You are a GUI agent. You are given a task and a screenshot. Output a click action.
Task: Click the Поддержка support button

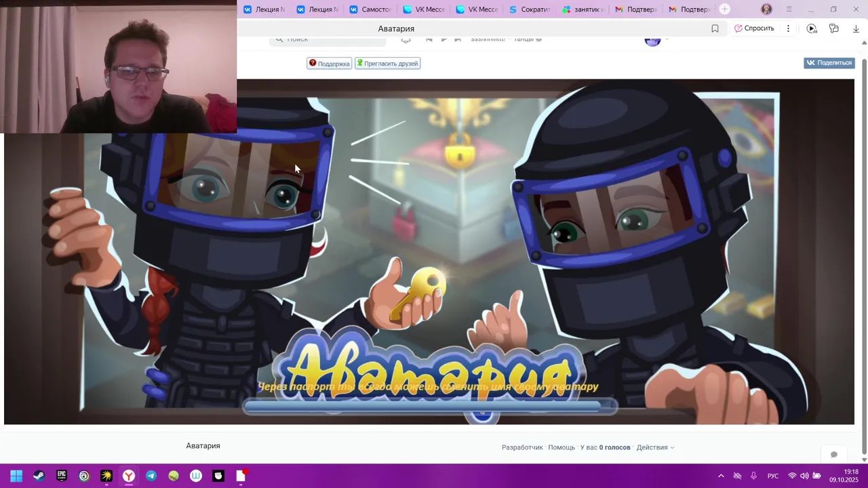[330, 63]
